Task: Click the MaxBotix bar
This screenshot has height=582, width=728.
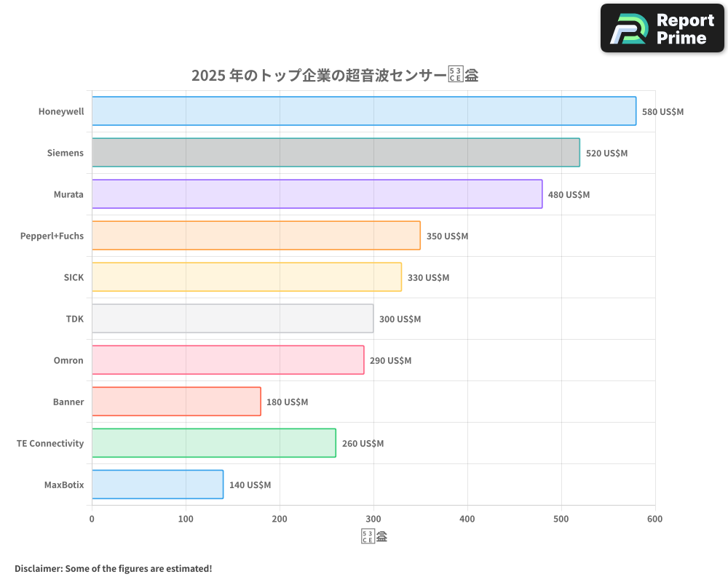Action: pyautogui.click(x=157, y=485)
